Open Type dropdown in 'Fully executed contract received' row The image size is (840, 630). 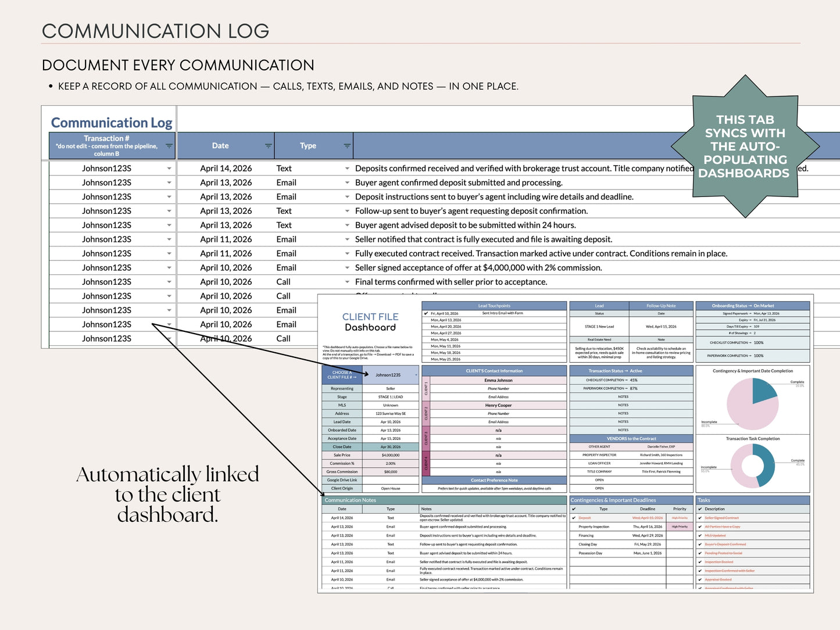click(347, 253)
